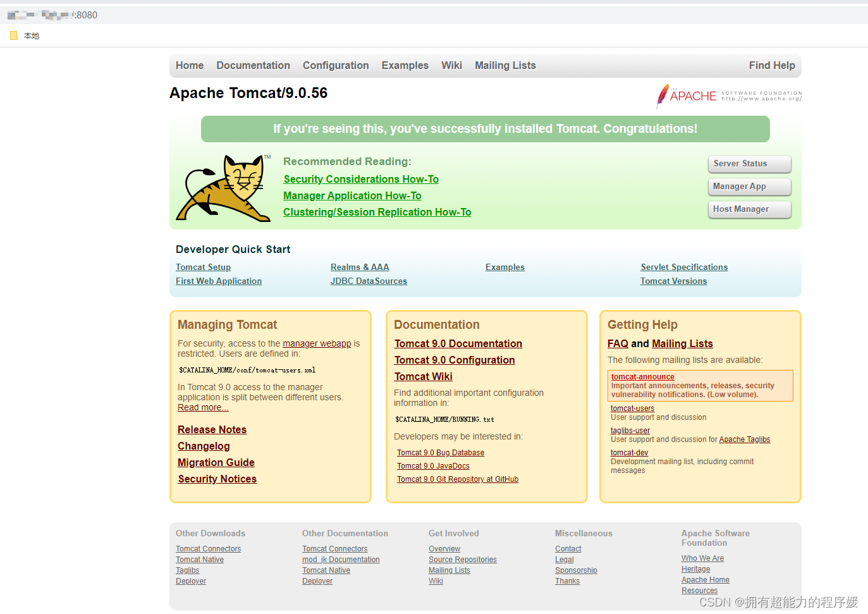868x614 pixels.
Task: Click the Server Status button
Action: point(749,164)
